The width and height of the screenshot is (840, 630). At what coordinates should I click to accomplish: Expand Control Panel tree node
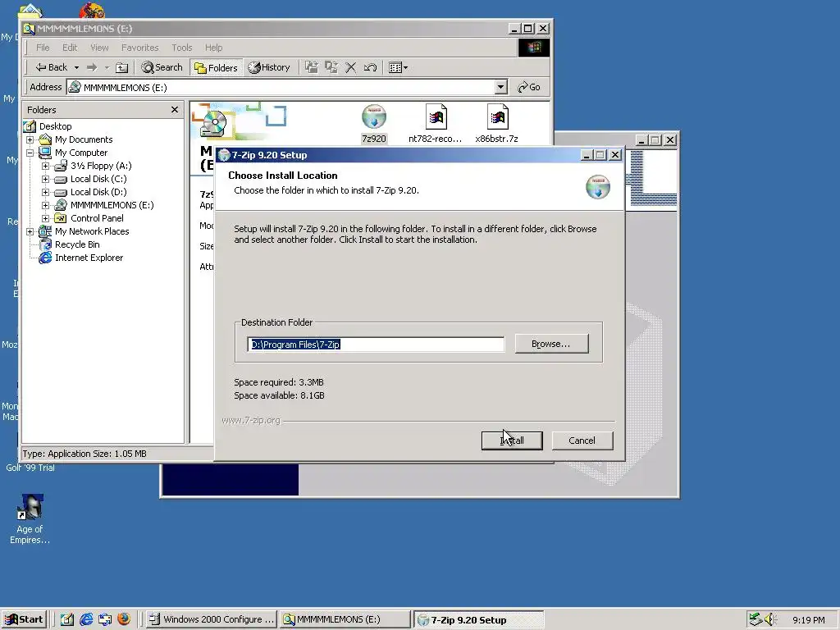(x=46, y=218)
